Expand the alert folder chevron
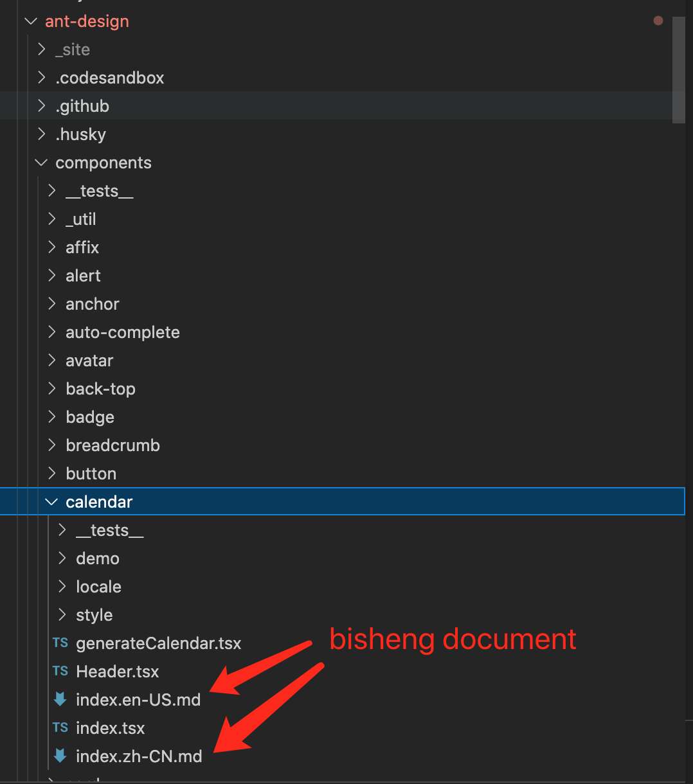The height and width of the screenshot is (784, 693). pyautogui.click(x=52, y=276)
